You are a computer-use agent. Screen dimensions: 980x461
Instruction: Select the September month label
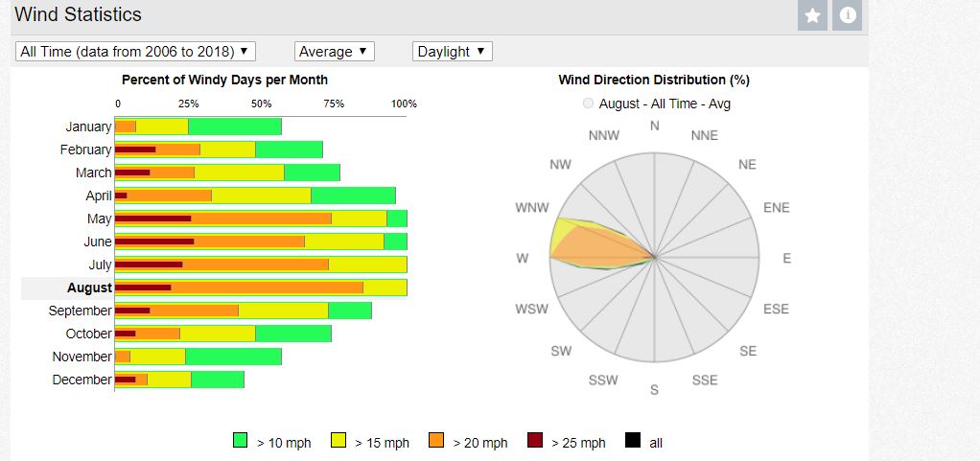[81, 311]
